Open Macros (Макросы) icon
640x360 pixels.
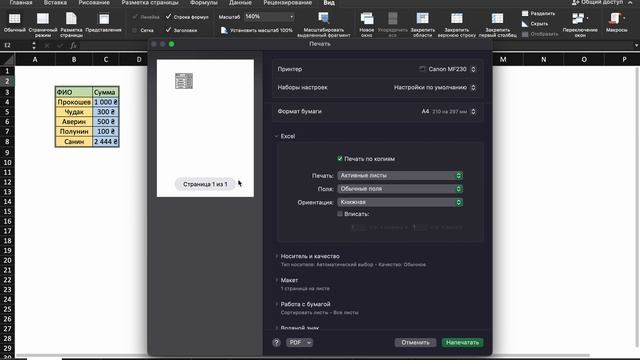point(616,19)
